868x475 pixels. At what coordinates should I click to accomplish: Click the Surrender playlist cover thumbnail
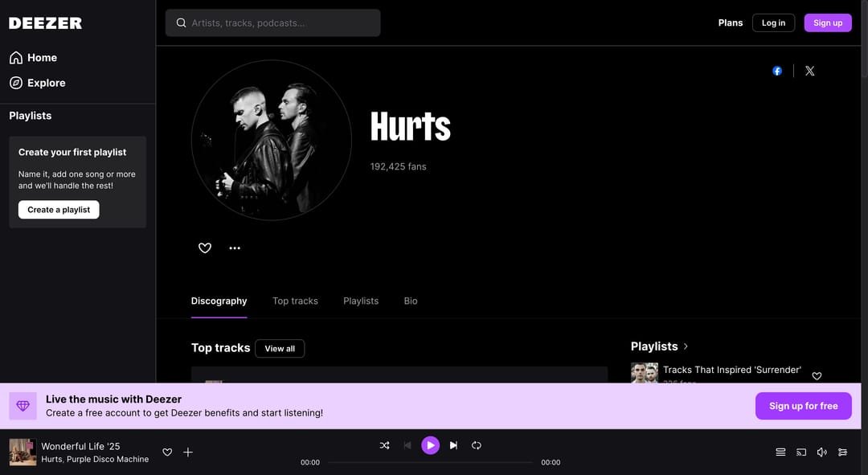[x=645, y=373]
